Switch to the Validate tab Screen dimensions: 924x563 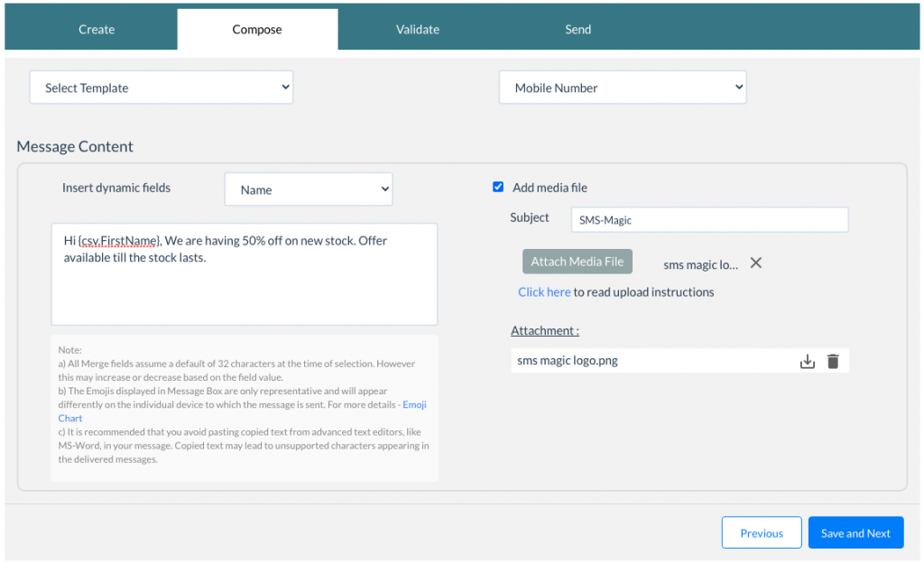coord(417,29)
